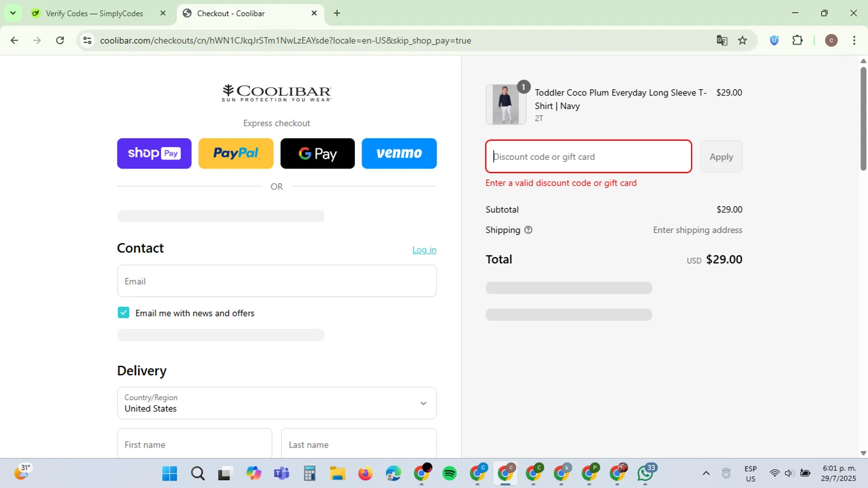Viewport: 868px width, 488px height.
Task: Open the translate page icon
Action: [722, 41]
